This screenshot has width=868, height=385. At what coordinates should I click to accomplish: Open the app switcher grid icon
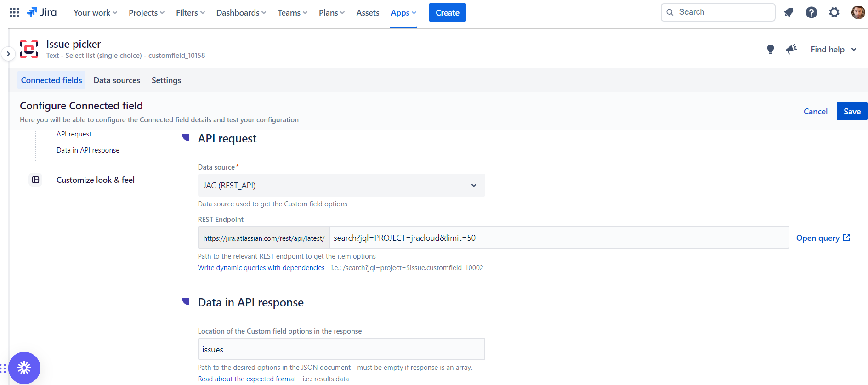[x=14, y=12]
